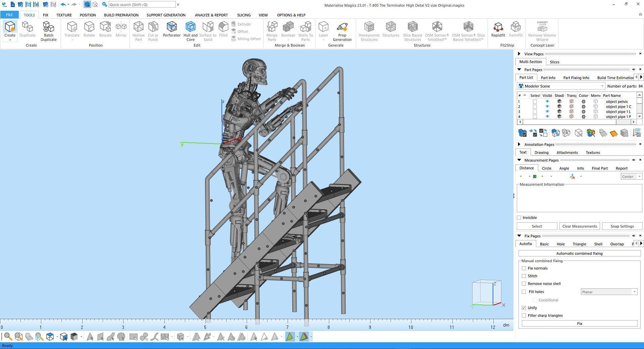Open the Planar fill type dropdown
The height and width of the screenshot is (349, 644).
609,292
